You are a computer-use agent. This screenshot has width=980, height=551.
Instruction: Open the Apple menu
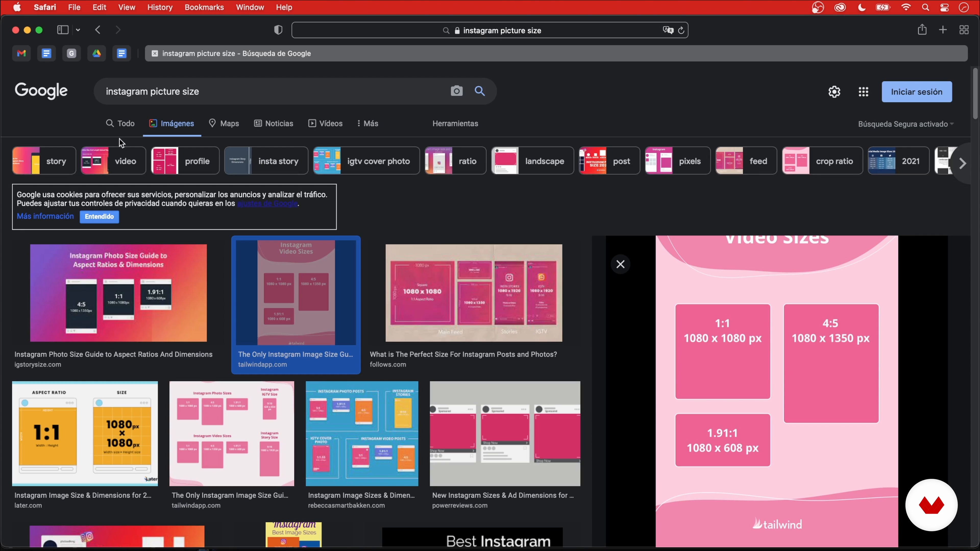click(x=17, y=7)
